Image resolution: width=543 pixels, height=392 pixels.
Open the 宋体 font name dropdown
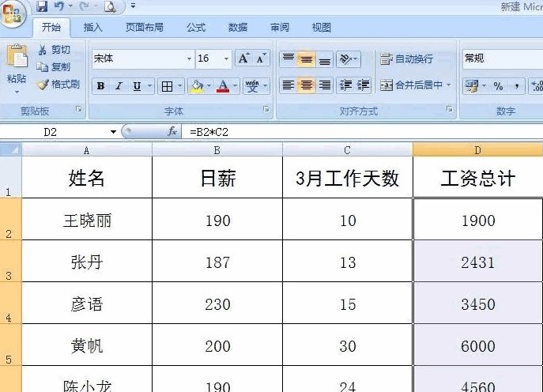tap(189, 58)
